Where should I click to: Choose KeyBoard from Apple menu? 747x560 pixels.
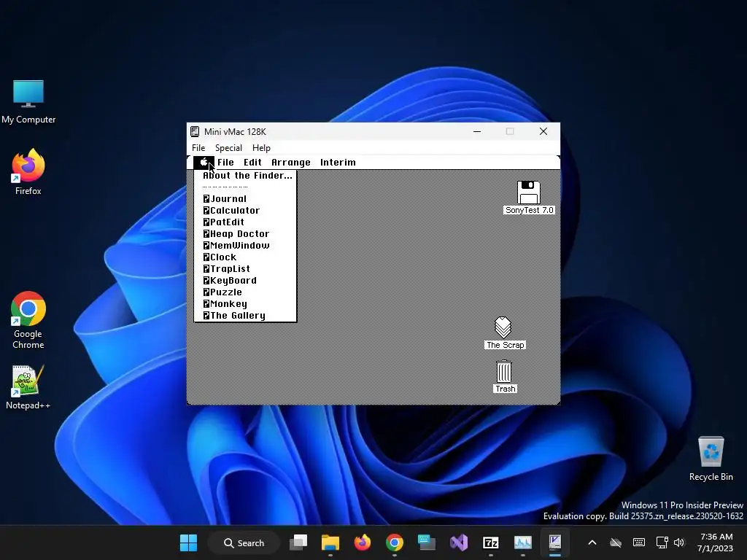pyautogui.click(x=245, y=281)
